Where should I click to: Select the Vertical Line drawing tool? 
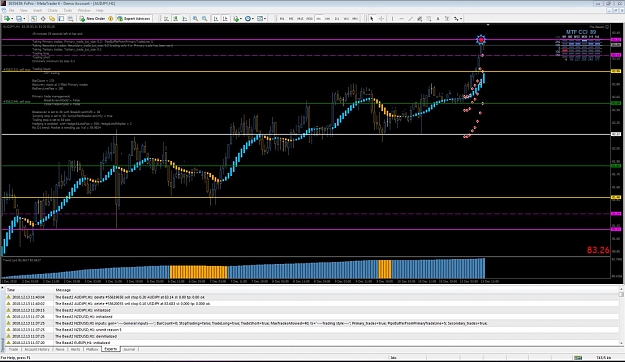[x=392, y=18]
